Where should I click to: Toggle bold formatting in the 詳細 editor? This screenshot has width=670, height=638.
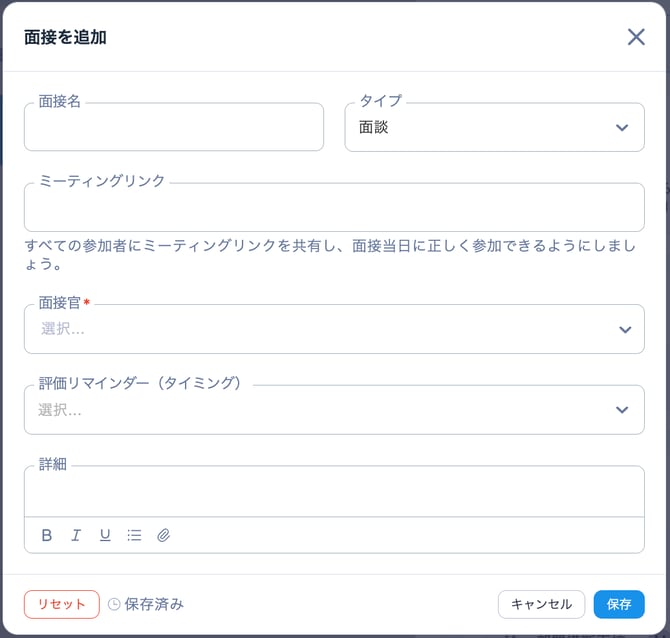point(46,535)
